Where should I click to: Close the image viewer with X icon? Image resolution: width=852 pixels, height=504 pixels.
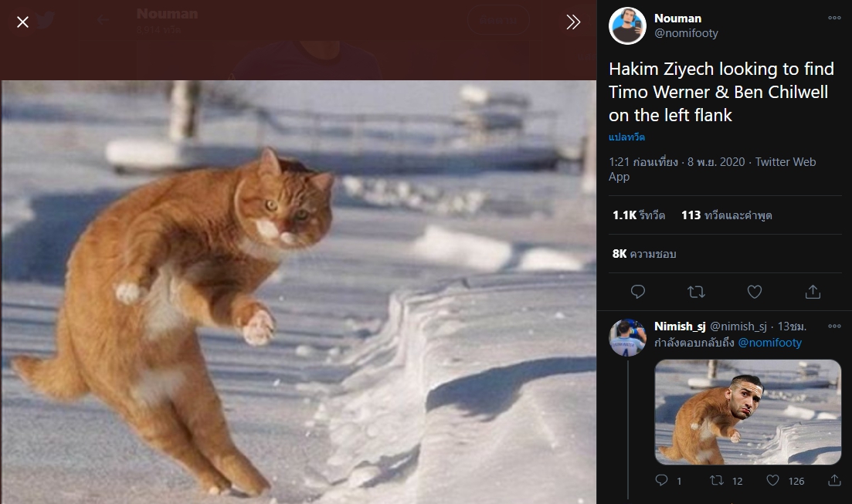pyautogui.click(x=23, y=22)
